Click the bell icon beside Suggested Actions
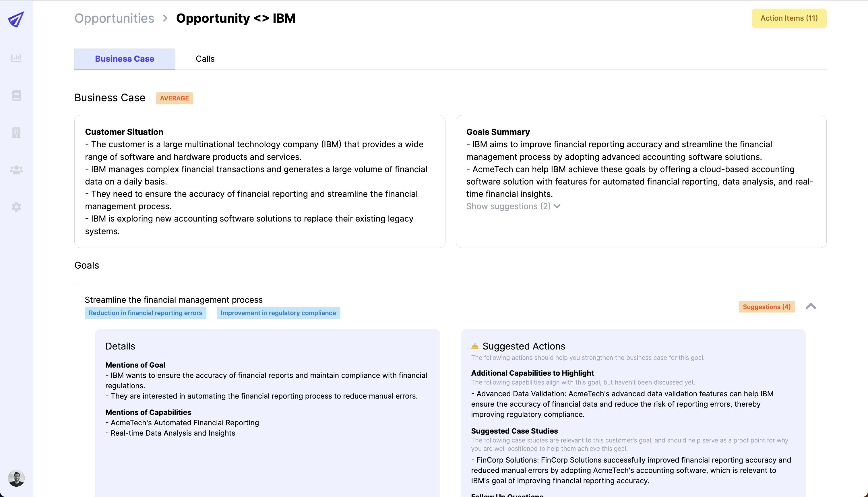868x497 pixels. (x=475, y=346)
